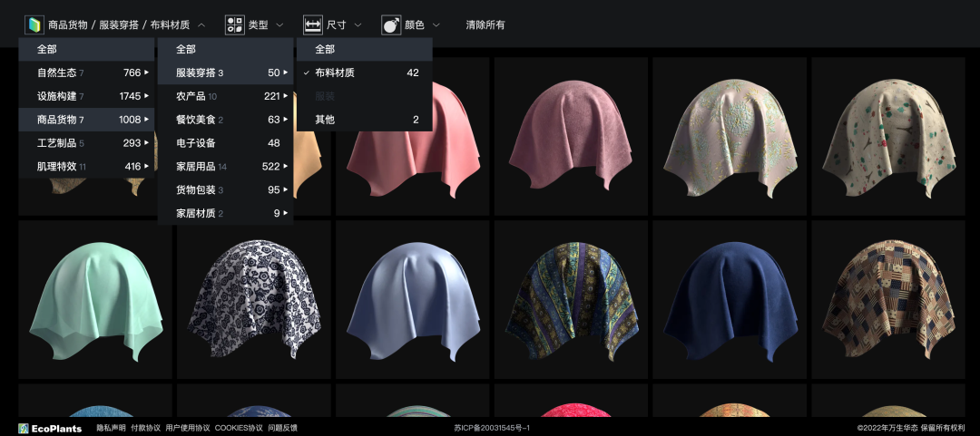The image size is (980, 436).
Task: Expand the arrow beside 农产品 221
Action: point(286,96)
